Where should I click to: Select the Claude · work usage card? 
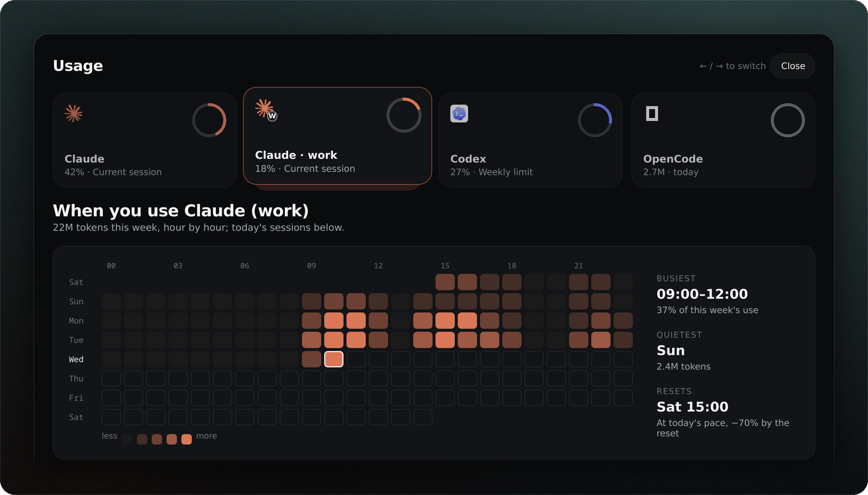click(x=338, y=136)
